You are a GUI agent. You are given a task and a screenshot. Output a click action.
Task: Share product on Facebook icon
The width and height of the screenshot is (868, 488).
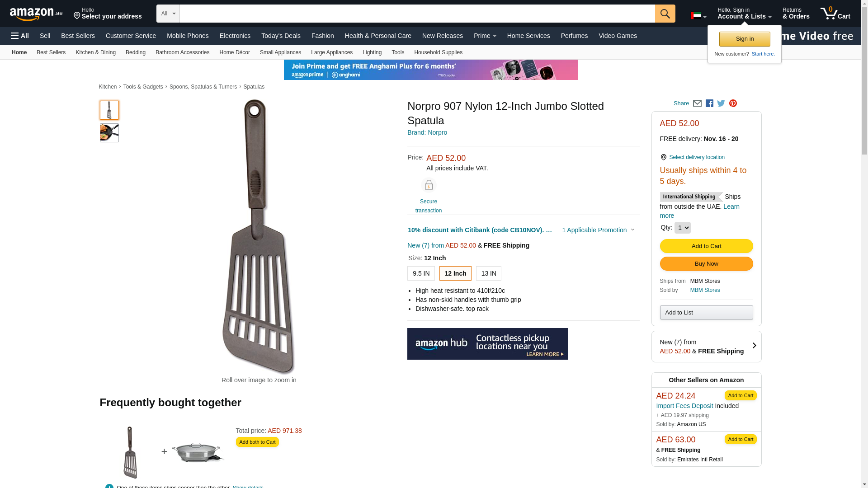pyautogui.click(x=709, y=103)
